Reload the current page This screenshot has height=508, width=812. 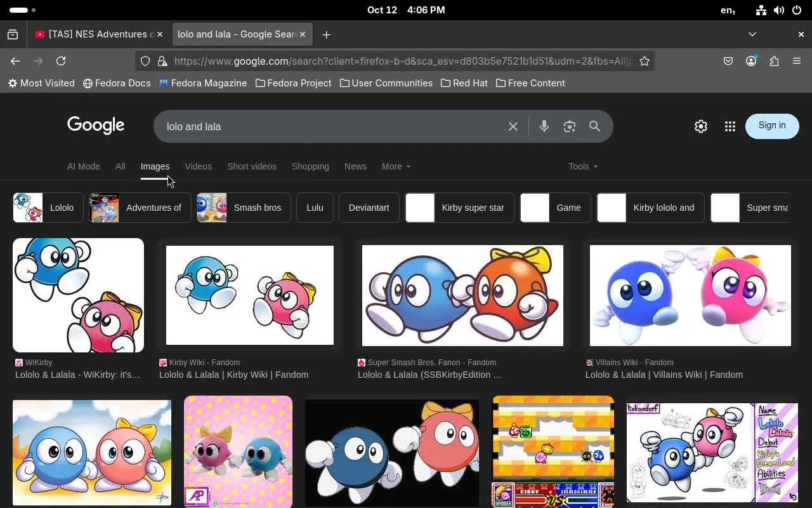point(61,61)
